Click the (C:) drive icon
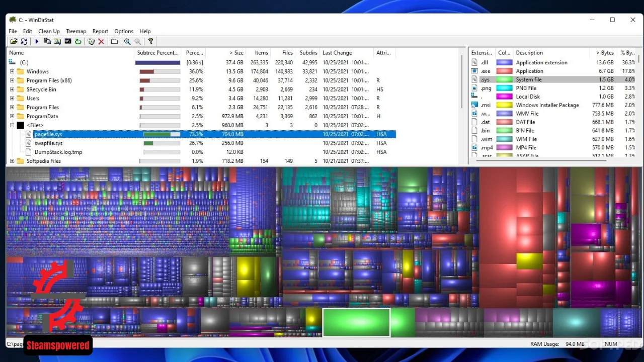The image size is (644, 362). pos(13,62)
